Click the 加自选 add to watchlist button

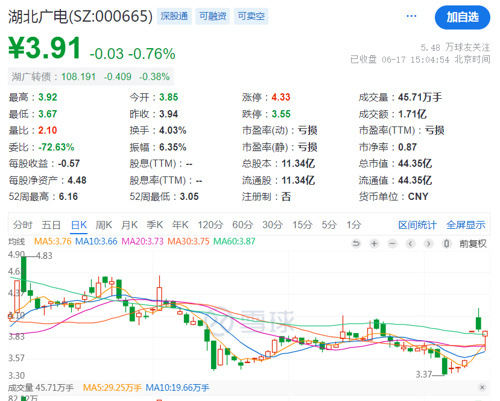pos(462,17)
